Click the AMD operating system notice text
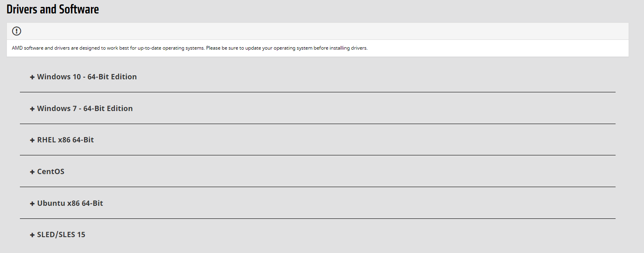The width and height of the screenshot is (644, 253). coord(190,48)
